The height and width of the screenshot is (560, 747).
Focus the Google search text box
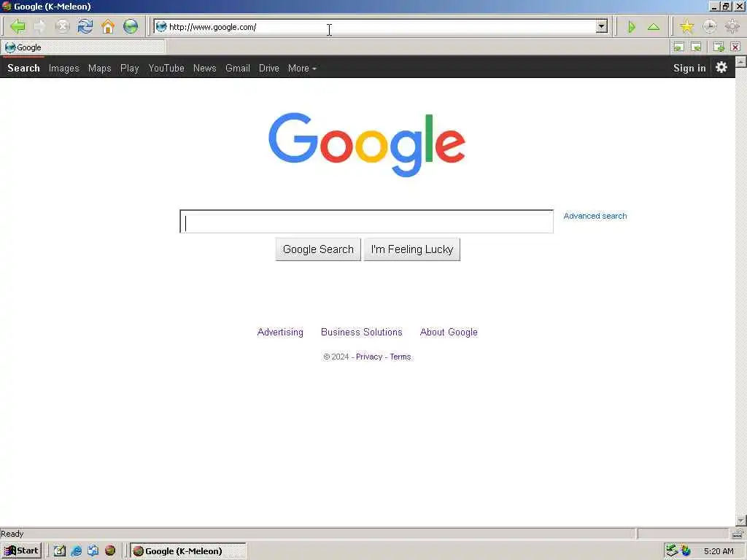pos(366,222)
